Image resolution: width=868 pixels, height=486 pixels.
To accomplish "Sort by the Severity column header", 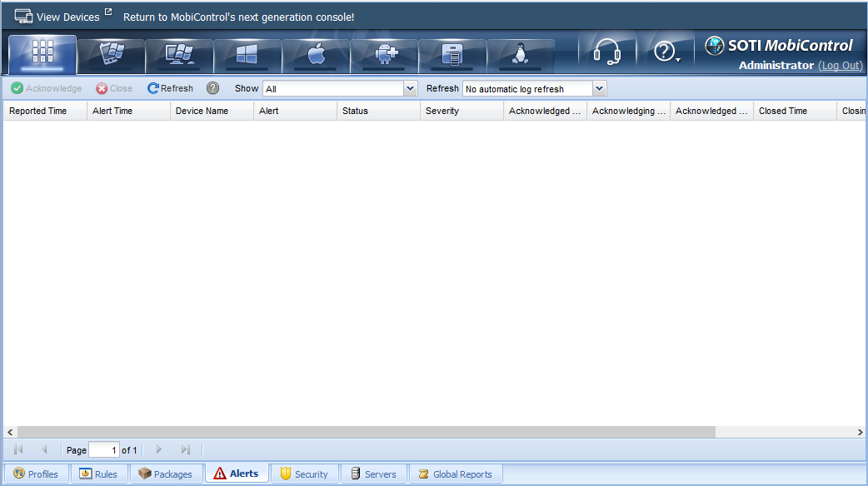I will pos(461,111).
